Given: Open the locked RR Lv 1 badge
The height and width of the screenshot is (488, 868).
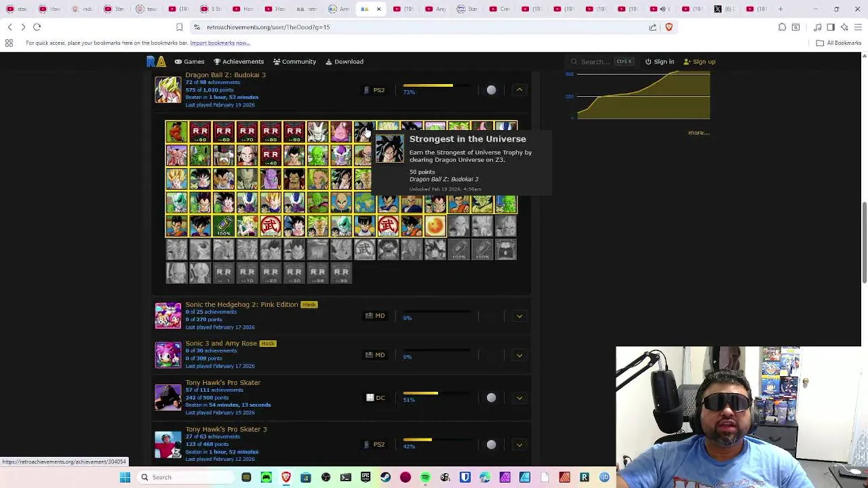Looking at the screenshot, I should click(x=224, y=272).
